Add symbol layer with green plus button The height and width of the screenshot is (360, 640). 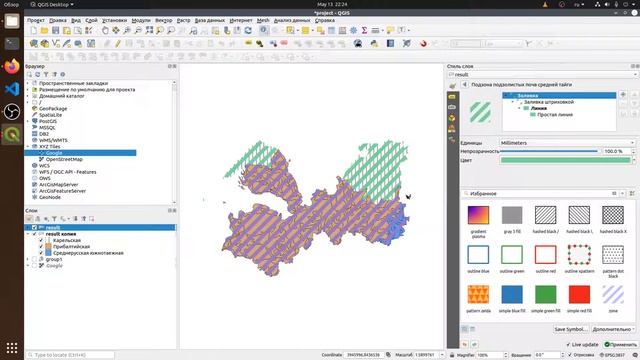623,95
